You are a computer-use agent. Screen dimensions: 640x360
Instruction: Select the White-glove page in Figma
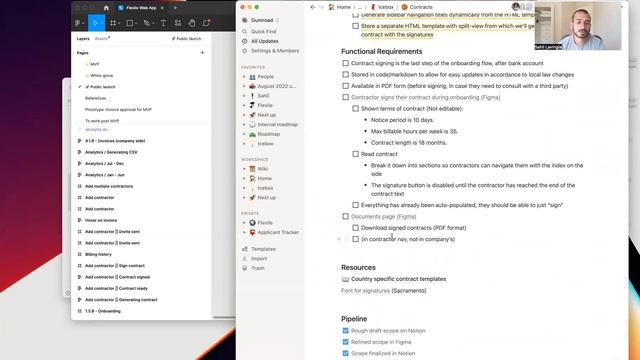tap(102, 76)
